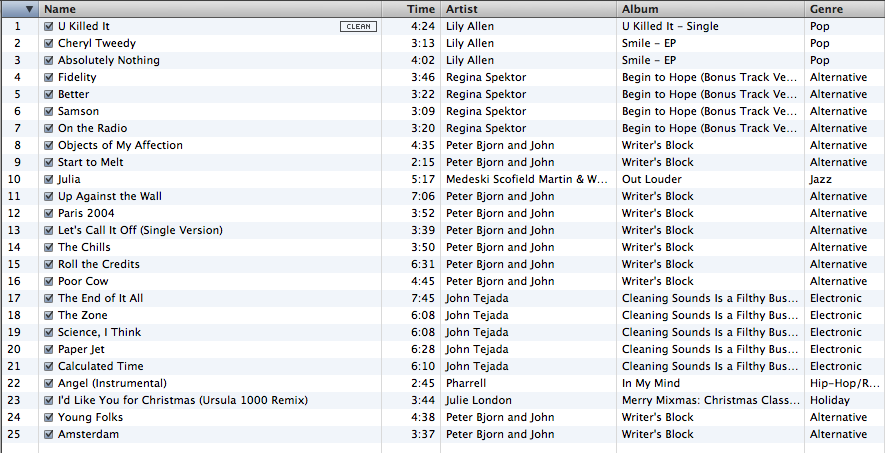Click Smile - EP album for Absolutely Nothing
Viewport: 885px width, 453px height.
tap(649, 60)
